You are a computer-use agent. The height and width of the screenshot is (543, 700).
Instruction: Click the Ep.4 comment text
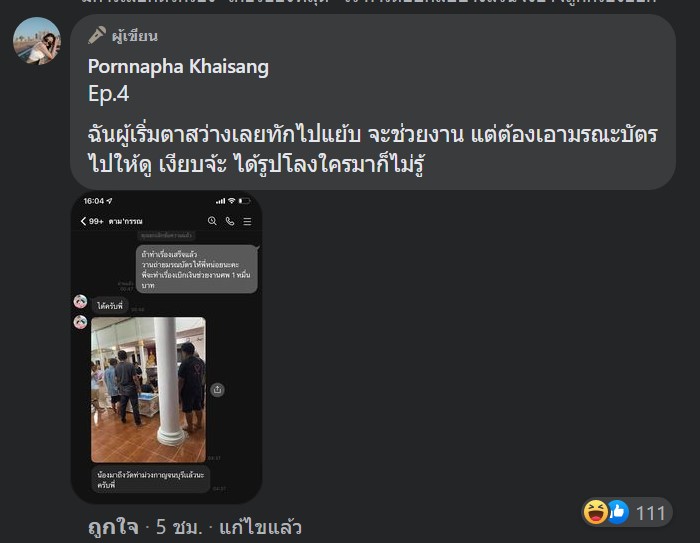pyautogui.click(x=108, y=94)
